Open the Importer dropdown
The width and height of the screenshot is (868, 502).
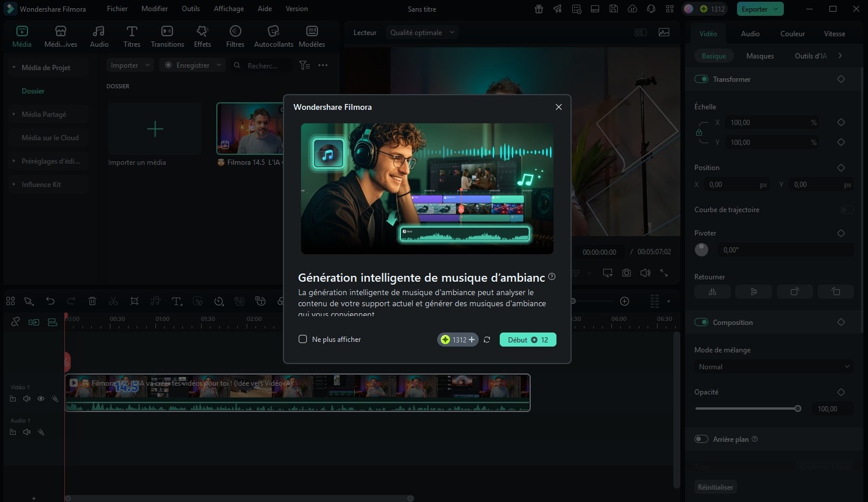[x=130, y=65]
